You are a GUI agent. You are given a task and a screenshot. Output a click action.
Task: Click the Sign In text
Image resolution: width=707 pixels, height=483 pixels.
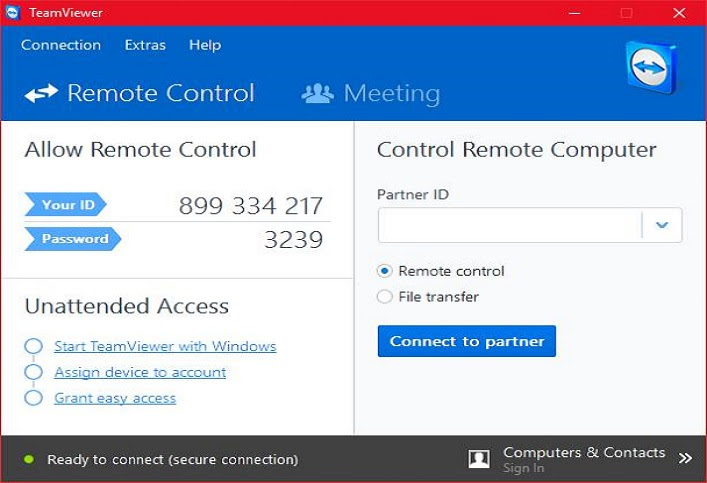click(x=523, y=468)
